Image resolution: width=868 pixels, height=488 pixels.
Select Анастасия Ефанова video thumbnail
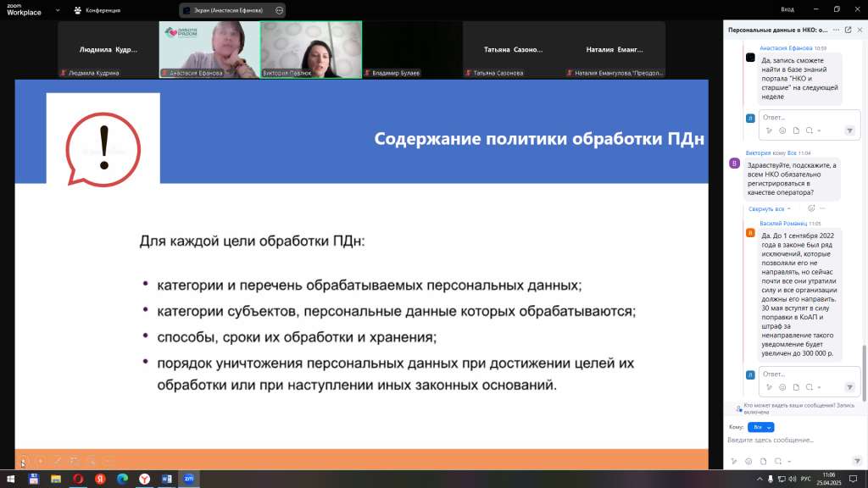(209, 50)
